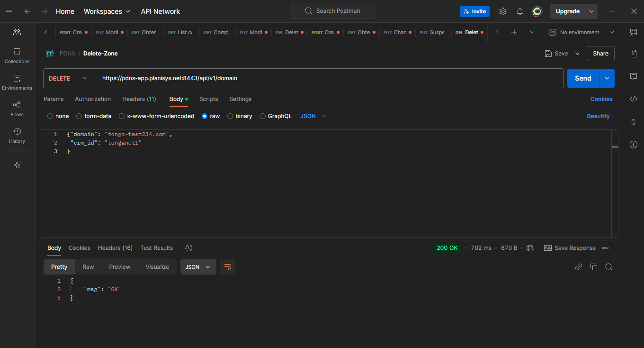The image size is (644, 348).
Task: Switch to the Settings tab
Action: 241,99
